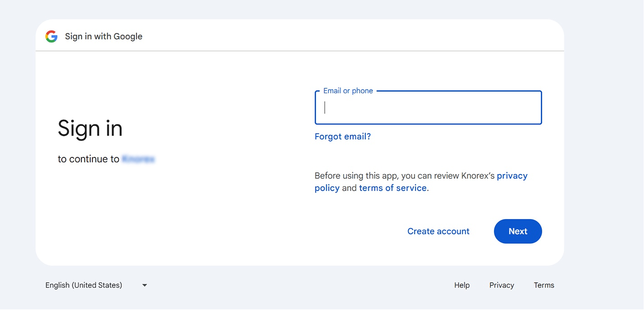Click the Sign in with Google header text

pyautogui.click(x=103, y=37)
